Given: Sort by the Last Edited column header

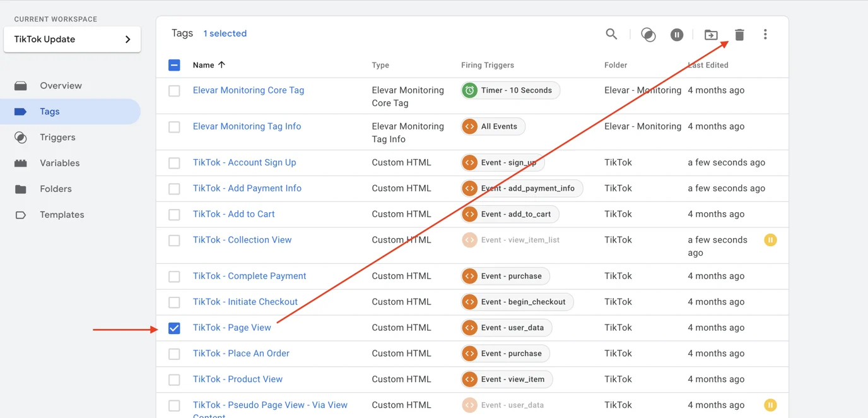Looking at the screenshot, I should pyautogui.click(x=708, y=65).
